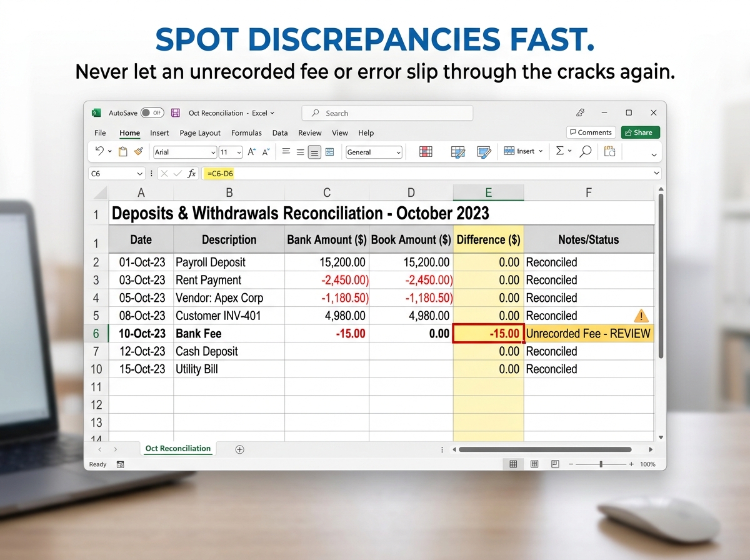
Task: Click the green Share button
Action: pos(640,132)
